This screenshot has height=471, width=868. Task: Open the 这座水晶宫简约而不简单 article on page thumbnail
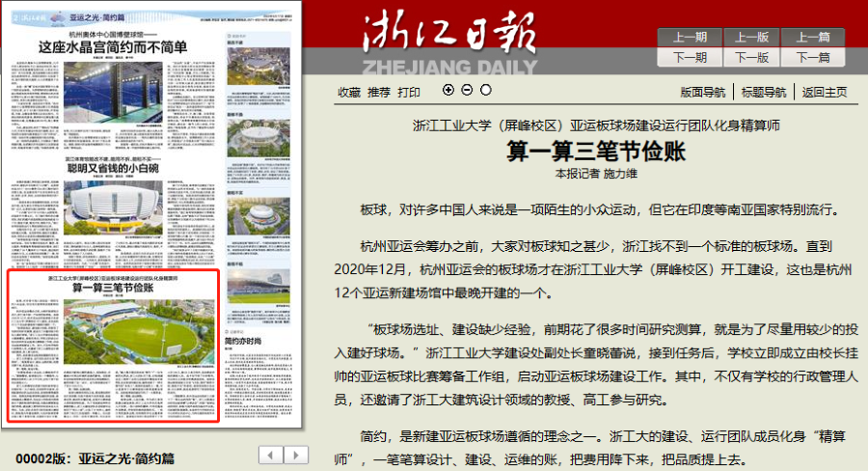113,45
